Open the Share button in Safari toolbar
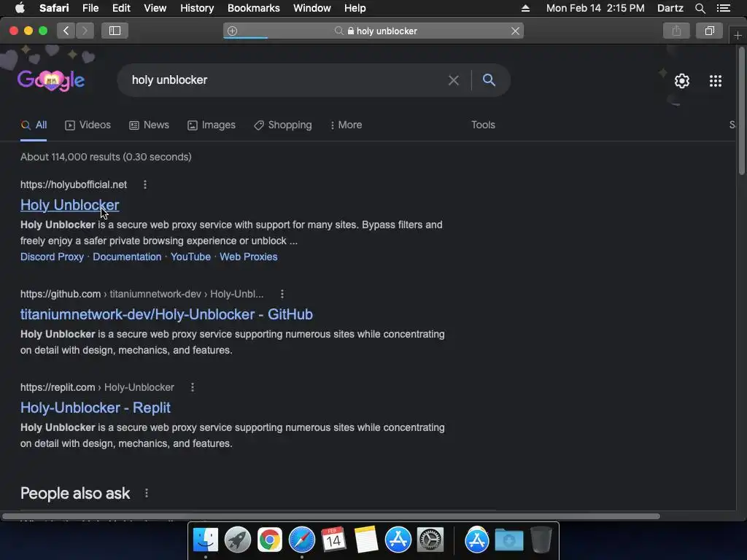The width and height of the screenshot is (747, 560). click(676, 31)
